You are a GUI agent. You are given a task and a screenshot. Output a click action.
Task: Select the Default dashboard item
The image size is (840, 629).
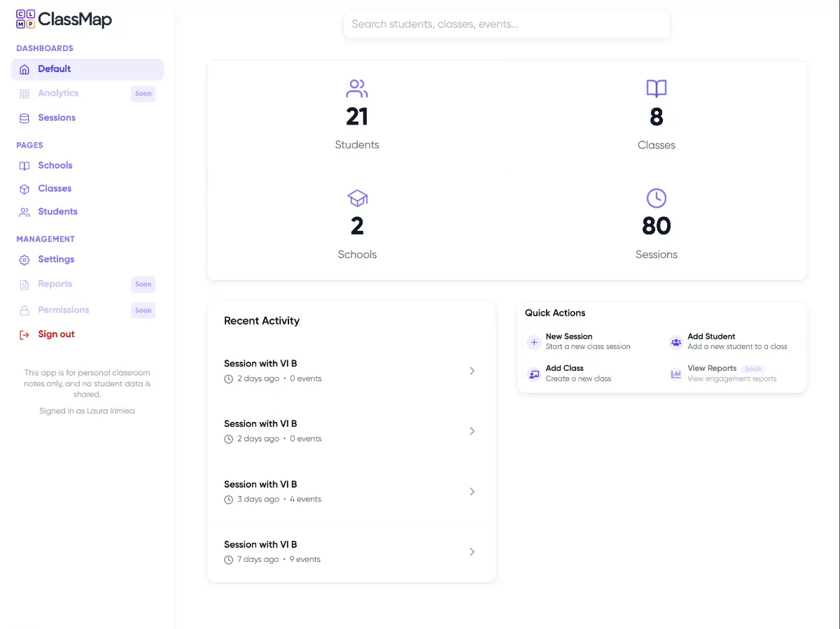click(x=55, y=69)
